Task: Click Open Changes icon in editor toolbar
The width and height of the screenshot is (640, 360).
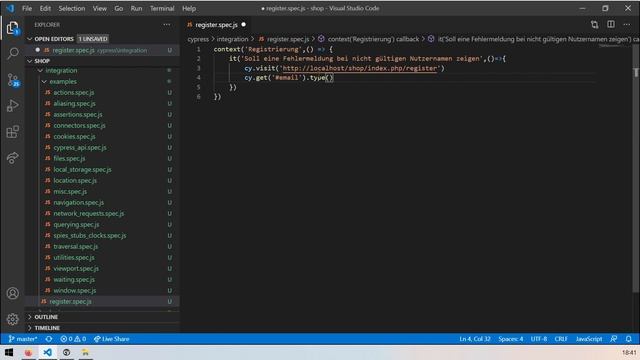Action: (x=594, y=24)
